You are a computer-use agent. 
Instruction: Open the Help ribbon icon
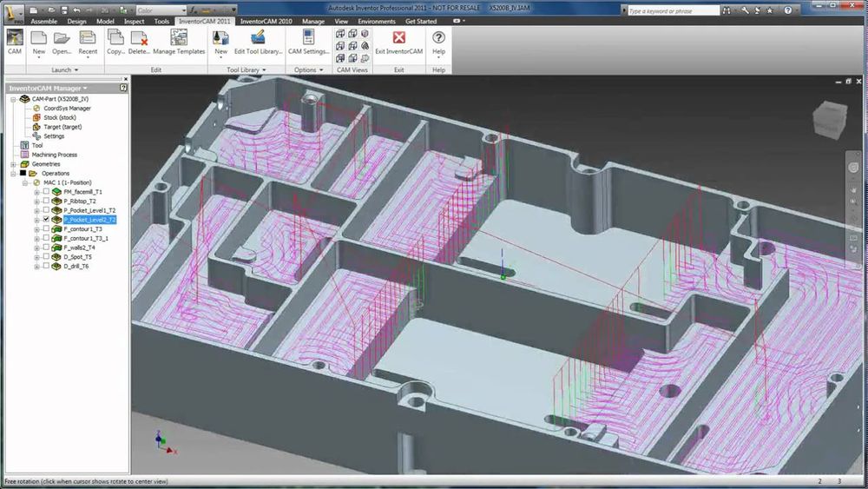coord(438,42)
